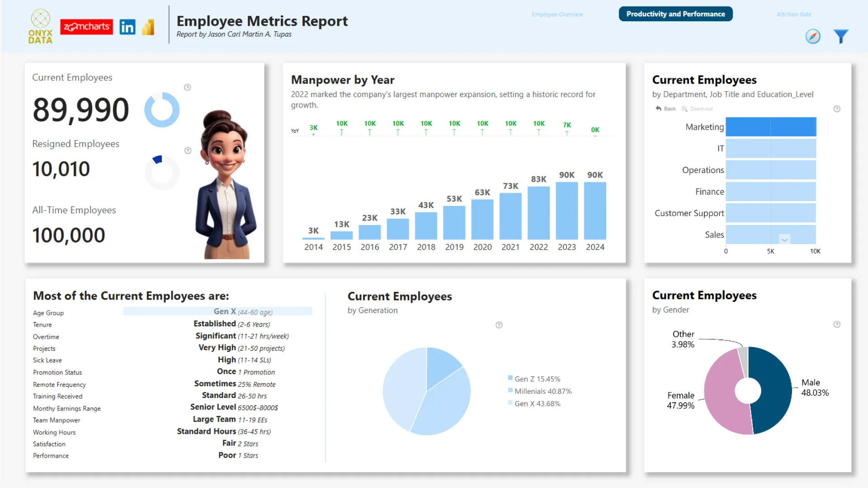
Task: Expand the scroll-down chevron below Sales bar
Action: [785, 239]
